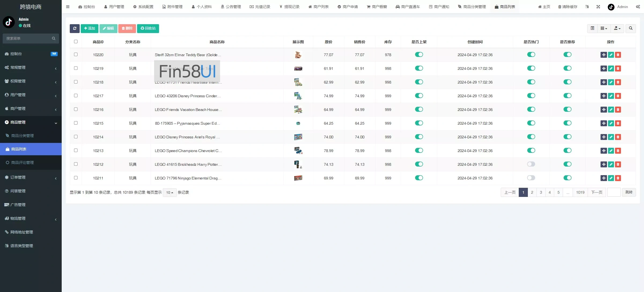Click red delete icon for product 10220

[618, 55]
